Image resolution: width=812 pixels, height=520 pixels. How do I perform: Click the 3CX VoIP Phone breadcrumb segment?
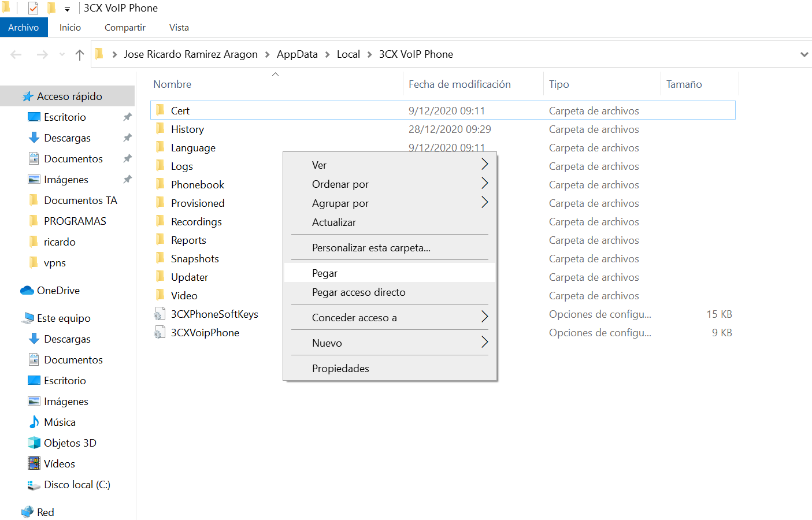(x=416, y=54)
